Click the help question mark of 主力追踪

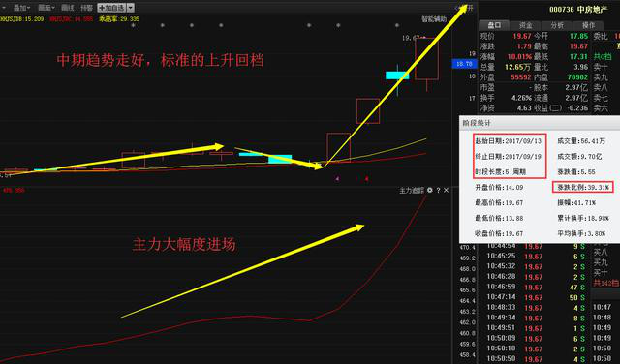438,190
